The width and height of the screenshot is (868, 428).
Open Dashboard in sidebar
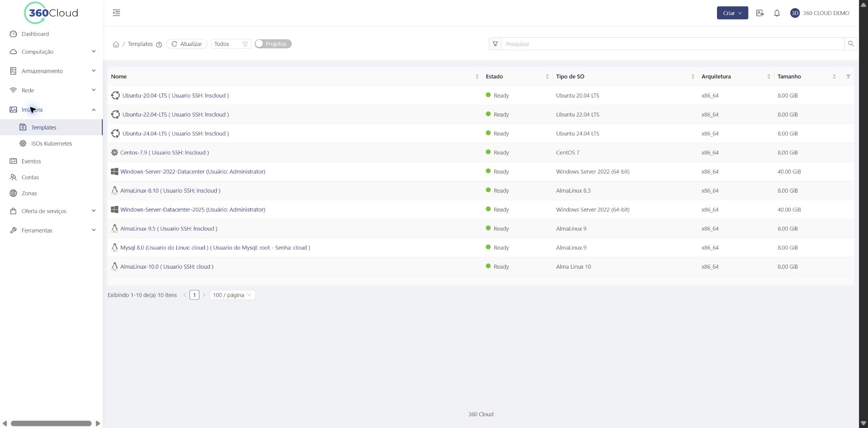51,34
